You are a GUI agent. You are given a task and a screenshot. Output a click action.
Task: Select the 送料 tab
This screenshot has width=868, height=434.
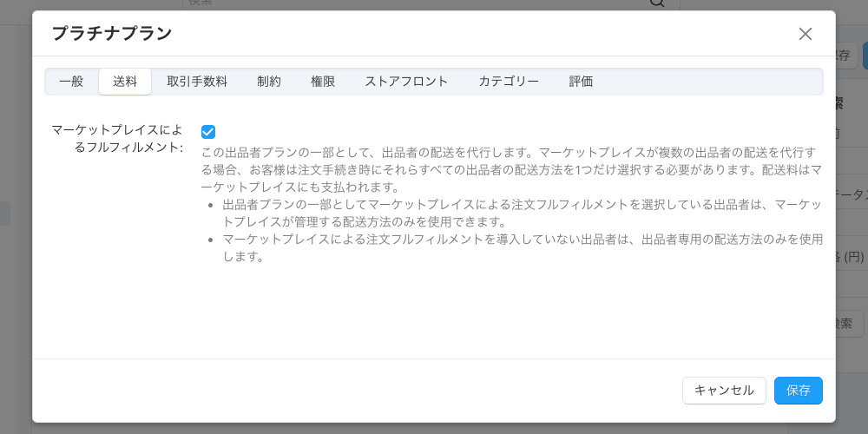tap(125, 82)
